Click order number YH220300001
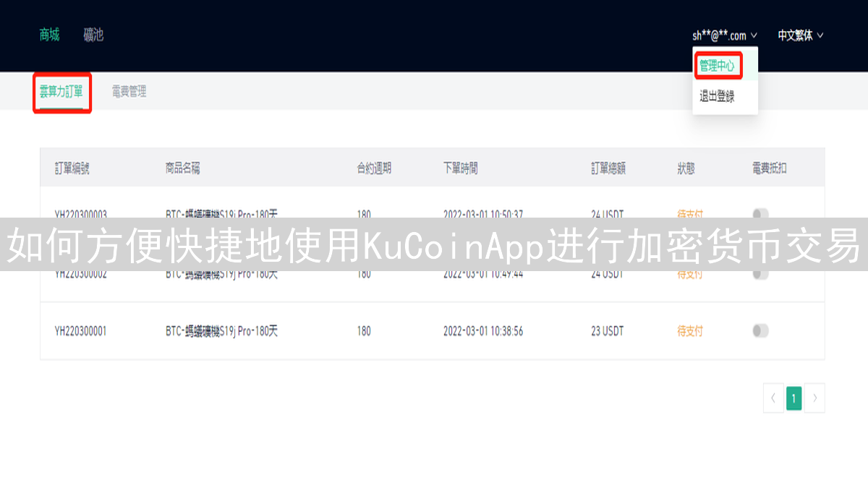This screenshot has width=868, height=488. tap(80, 331)
